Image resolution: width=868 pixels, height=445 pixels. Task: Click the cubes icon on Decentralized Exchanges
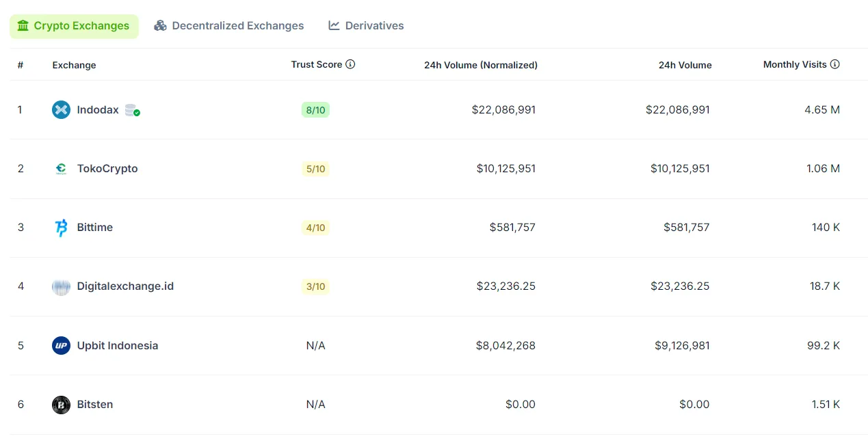160,26
